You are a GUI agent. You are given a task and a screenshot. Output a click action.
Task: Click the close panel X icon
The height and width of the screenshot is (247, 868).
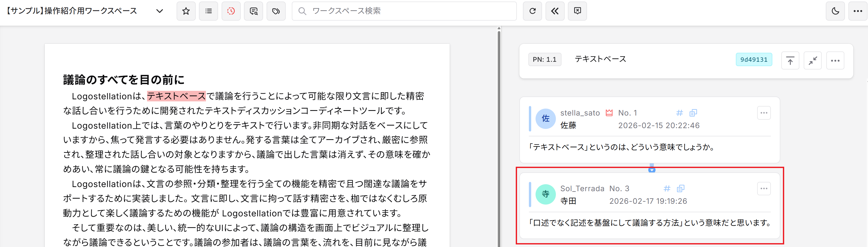pos(577,11)
